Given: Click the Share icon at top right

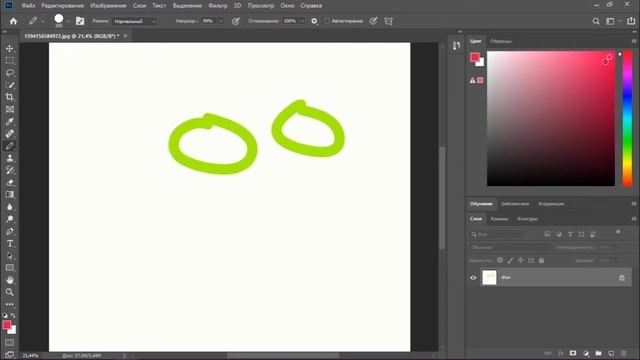Looking at the screenshot, I should pos(631,21).
